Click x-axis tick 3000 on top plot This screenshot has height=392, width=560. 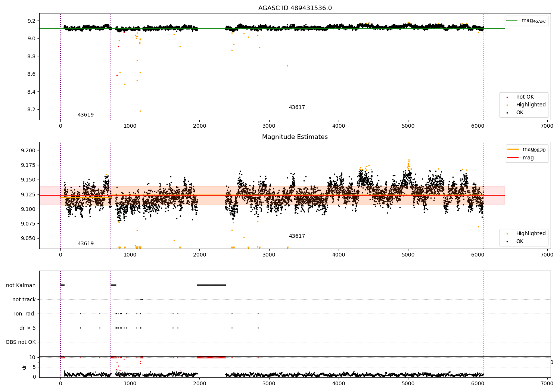269,126
